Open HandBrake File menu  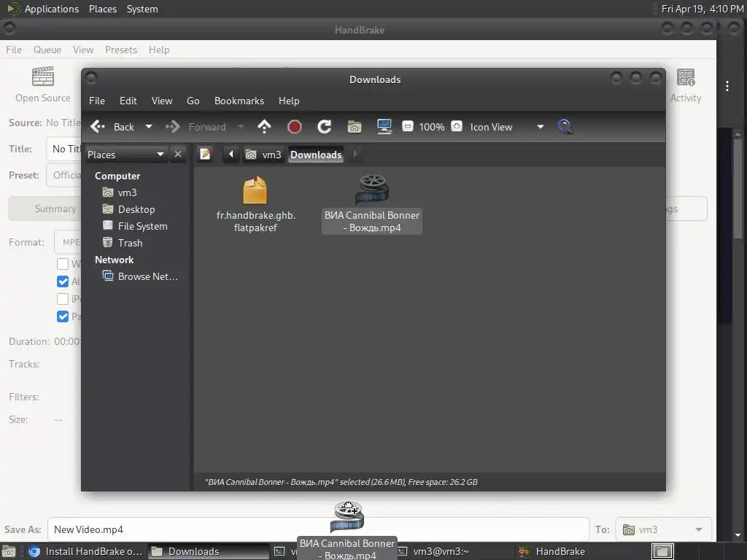click(13, 50)
